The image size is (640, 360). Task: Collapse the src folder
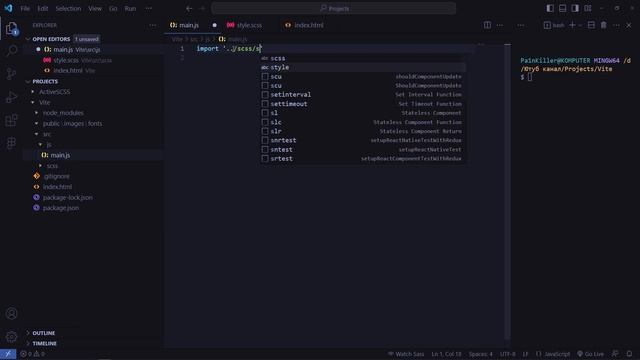click(47, 134)
